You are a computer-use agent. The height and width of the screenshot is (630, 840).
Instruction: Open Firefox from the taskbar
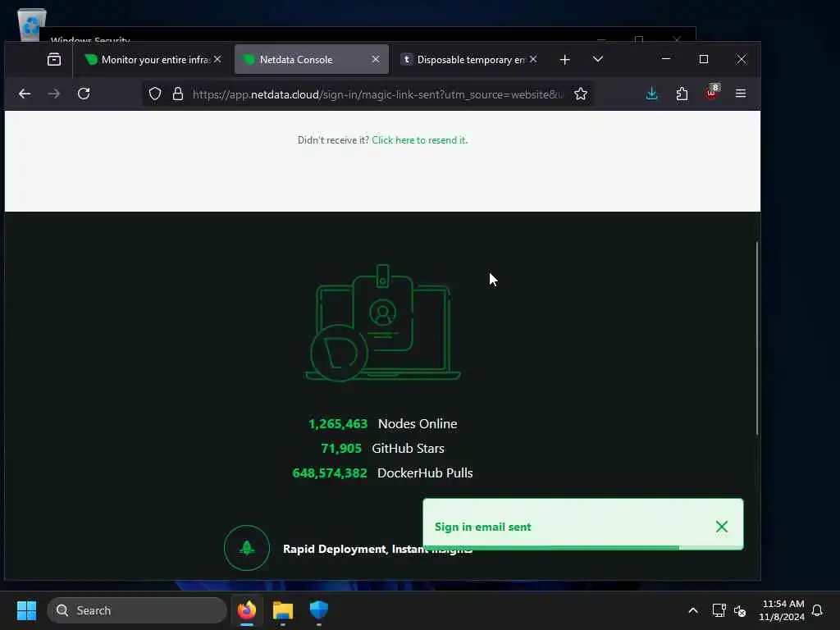pyautogui.click(x=246, y=610)
